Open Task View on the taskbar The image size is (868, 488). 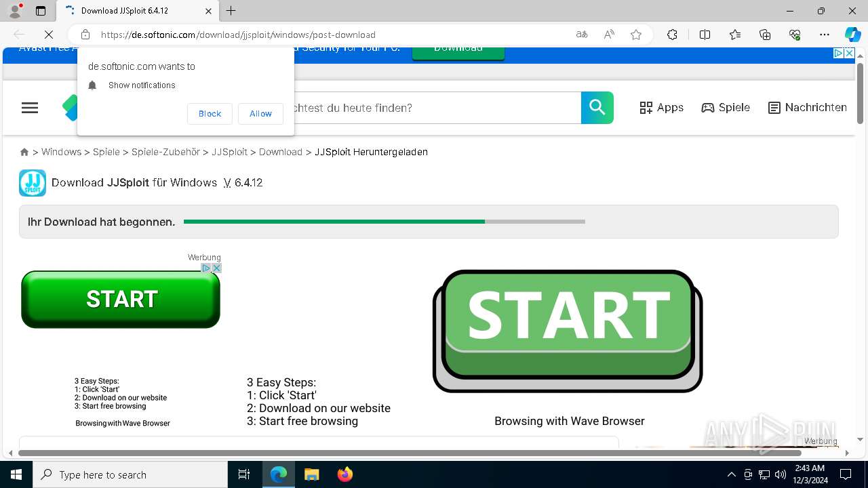[x=244, y=474]
